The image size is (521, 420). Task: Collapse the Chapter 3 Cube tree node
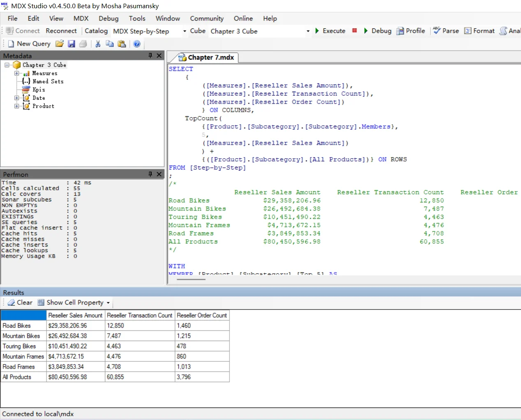7,65
